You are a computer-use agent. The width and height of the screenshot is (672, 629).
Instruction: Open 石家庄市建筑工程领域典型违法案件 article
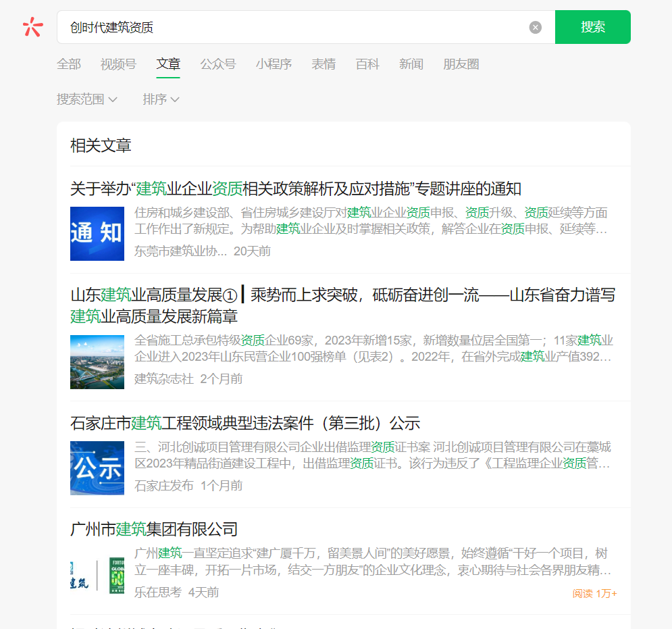[245, 423]
